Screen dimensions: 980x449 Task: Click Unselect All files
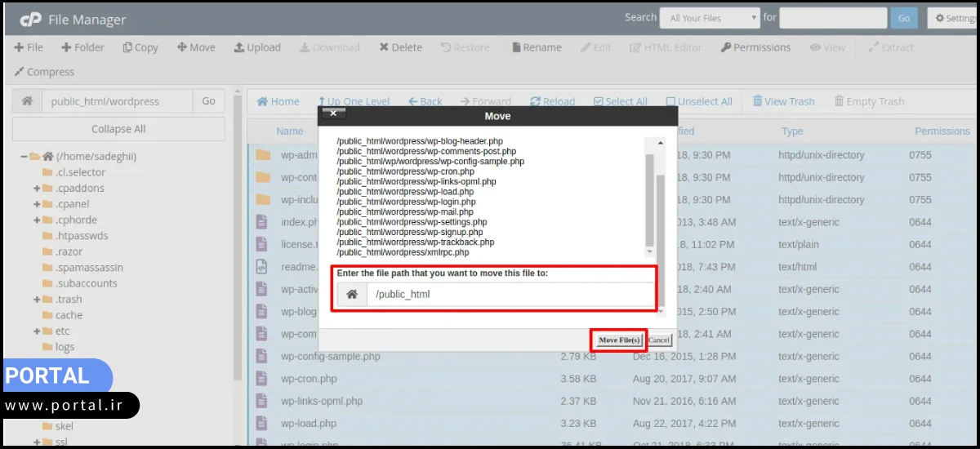coord(698,101)
